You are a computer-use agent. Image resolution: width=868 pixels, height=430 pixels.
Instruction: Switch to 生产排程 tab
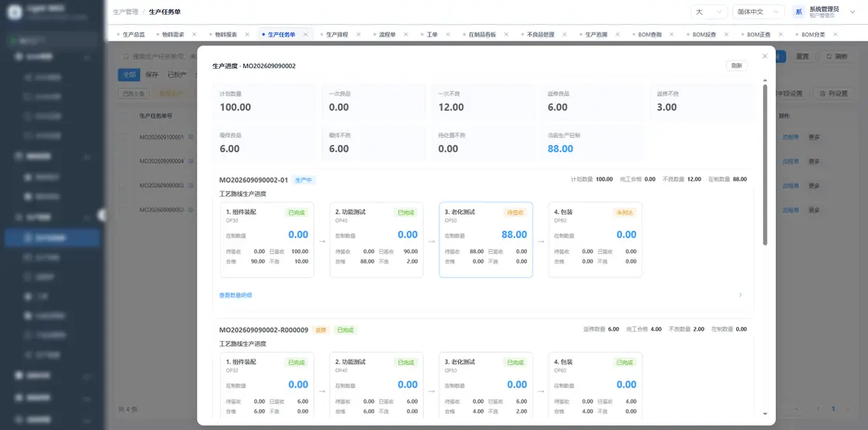(337, 34)
